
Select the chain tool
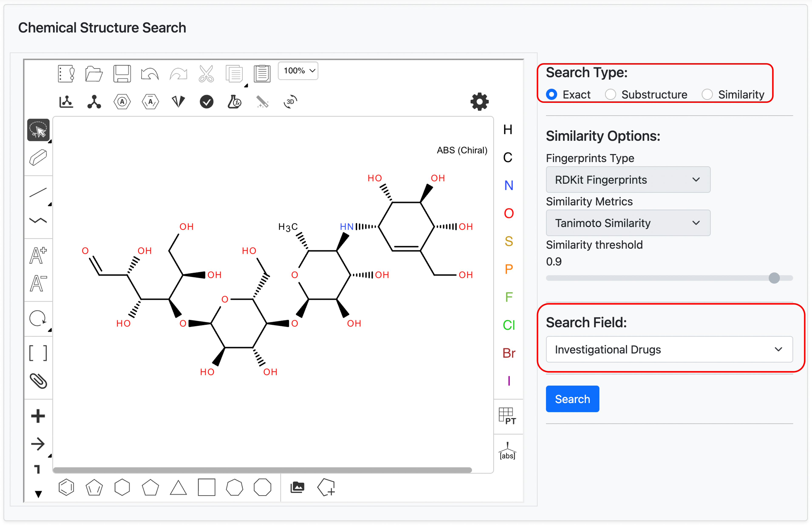coord(38,221)
